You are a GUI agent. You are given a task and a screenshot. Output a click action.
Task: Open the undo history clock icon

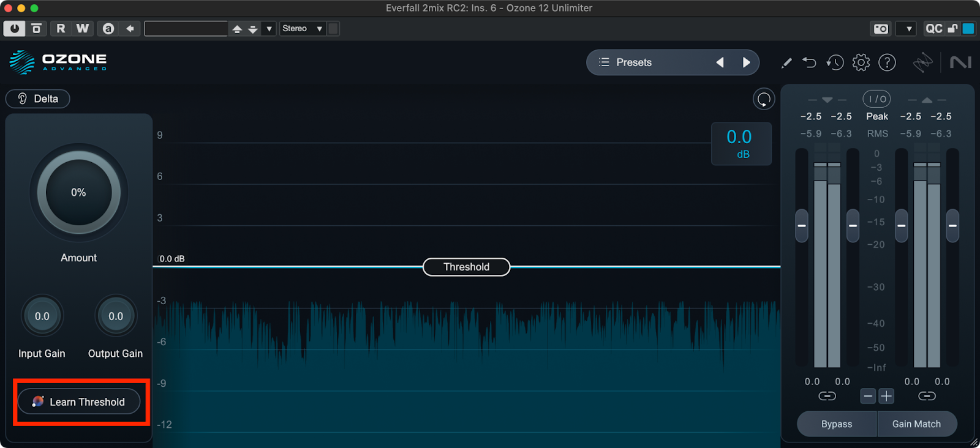tap(835, 62)
